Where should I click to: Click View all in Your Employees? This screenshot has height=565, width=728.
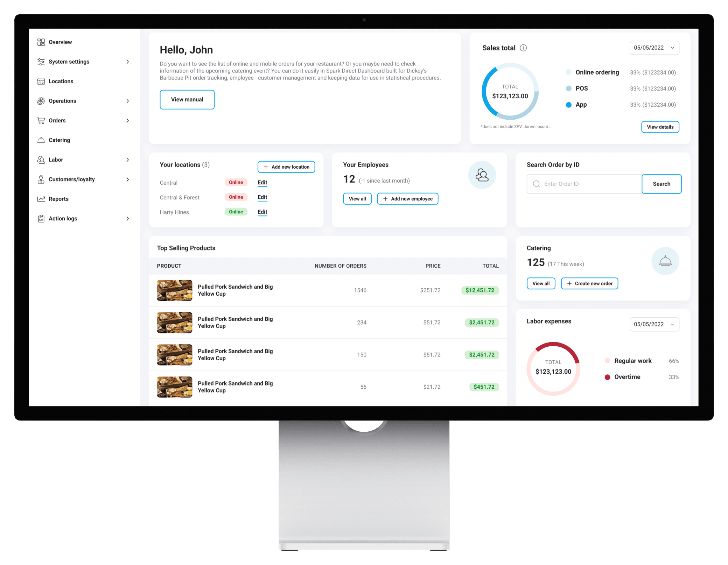pos(357,199)
